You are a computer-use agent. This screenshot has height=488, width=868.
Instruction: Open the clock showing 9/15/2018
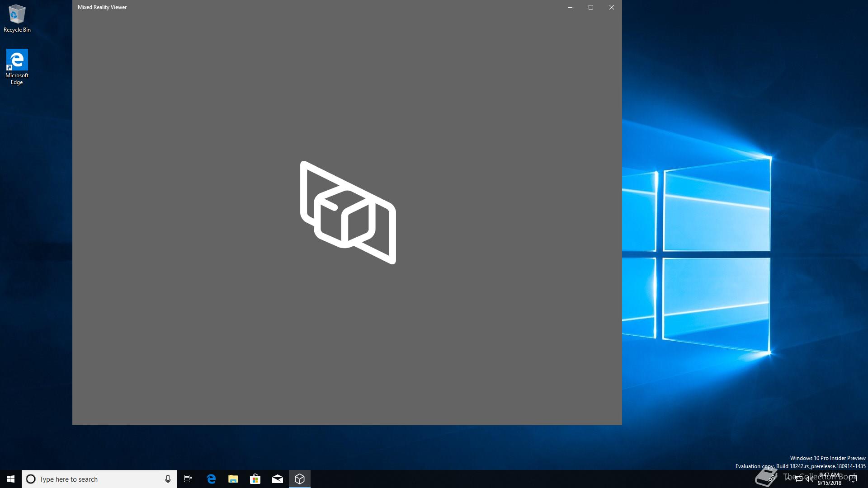(829, 479)
